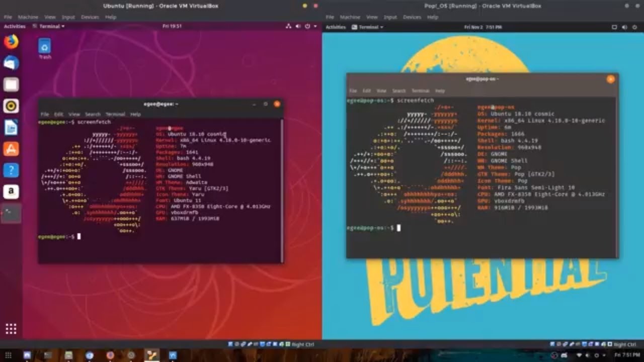Open File menu in the Ubuntu VirtualBox window
The image size is (644, 362).
click(8, 17)
